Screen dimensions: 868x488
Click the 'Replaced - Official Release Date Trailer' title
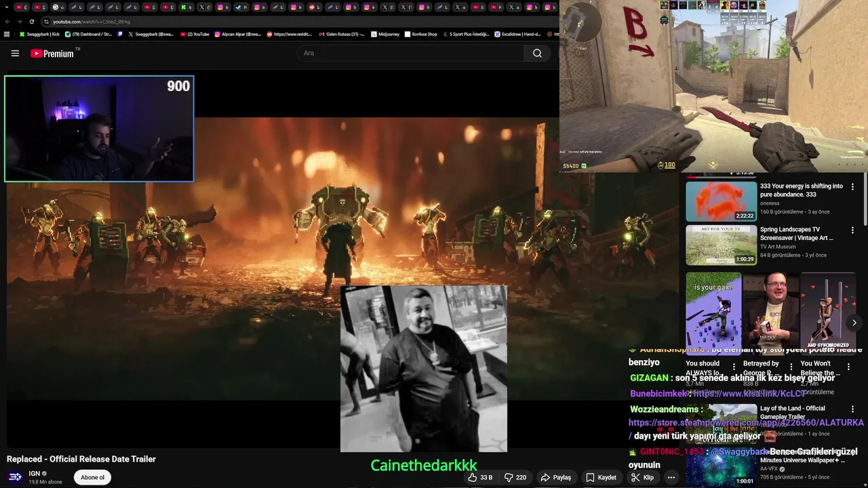pyautogui.click(x=81, y=459)
